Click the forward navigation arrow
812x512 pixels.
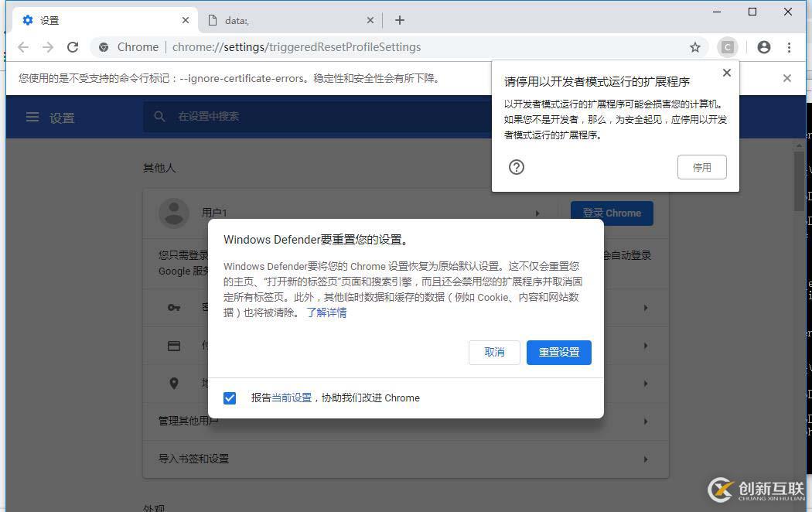tap(48, 47)
